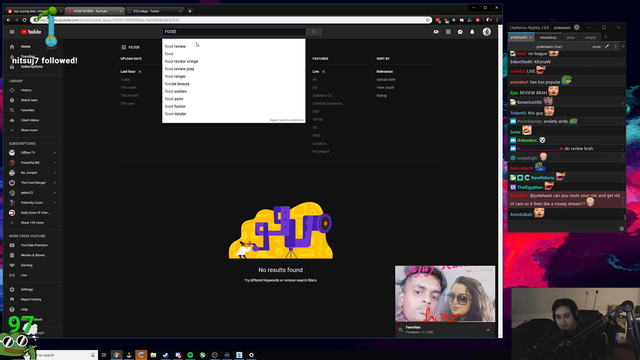Open the YouTube account avatar
The width and height of the screenshot is (640, 360).
pyautogui.click(x=487, y=32)
